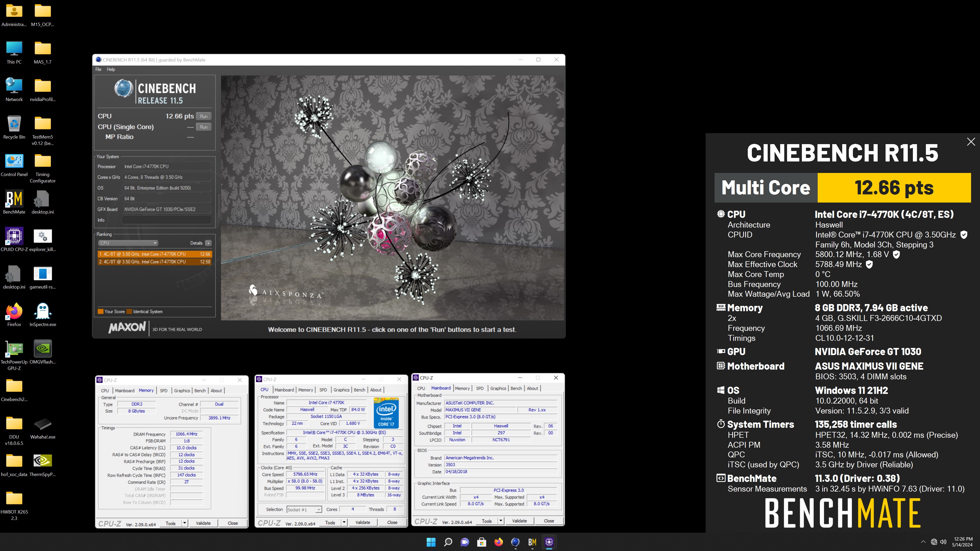
Task: Open taskbar Search icon
Action: pyautogui.click(x=448, y=542)
